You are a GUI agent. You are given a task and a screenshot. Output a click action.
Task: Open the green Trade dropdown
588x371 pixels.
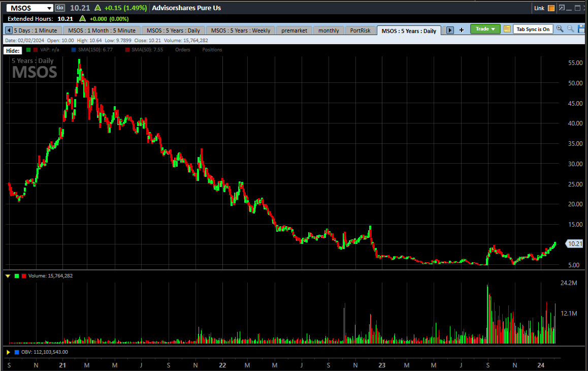point(485,29)
